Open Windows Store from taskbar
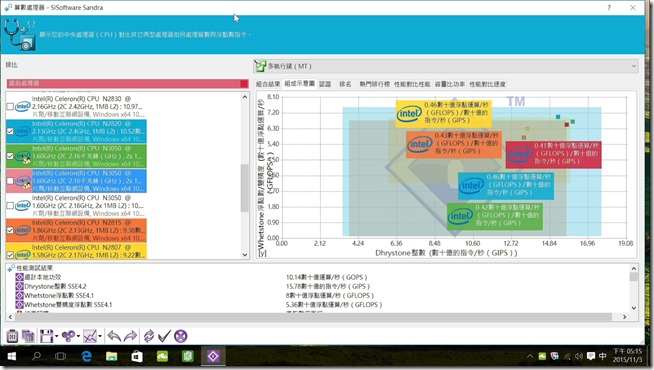654x370 pixels. pyautogui.click(x=137, y=356)
